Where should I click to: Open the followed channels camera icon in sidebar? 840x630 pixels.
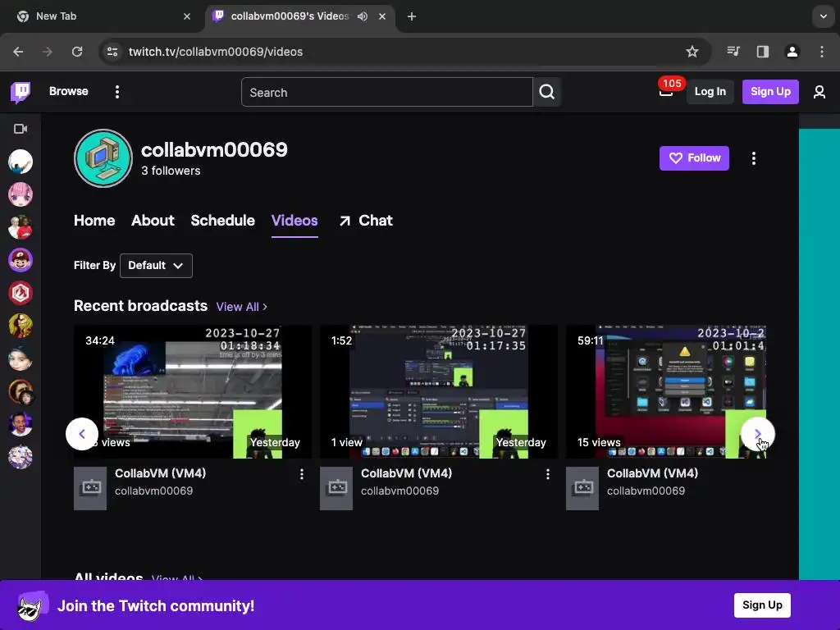21,129
